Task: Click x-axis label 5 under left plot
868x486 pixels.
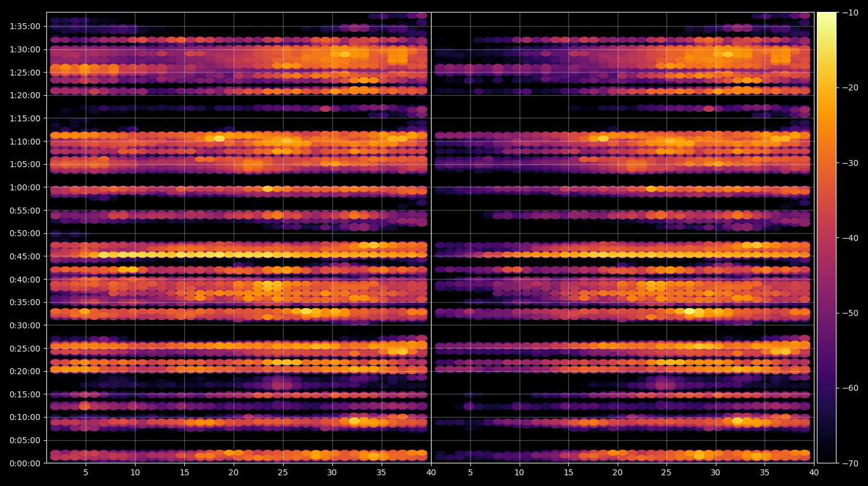Action: click(x=86, y=473)
